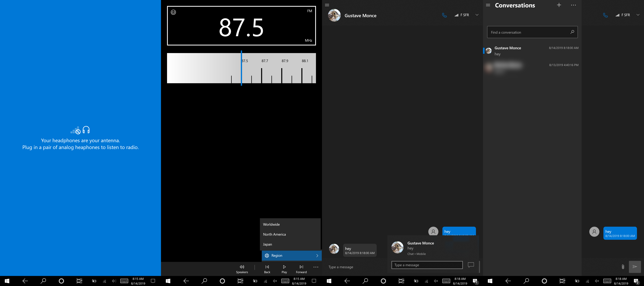The width and height of the screenshot is (644, 286).
Task: Select Worldwide region option
Action: [x=271, y=224]
